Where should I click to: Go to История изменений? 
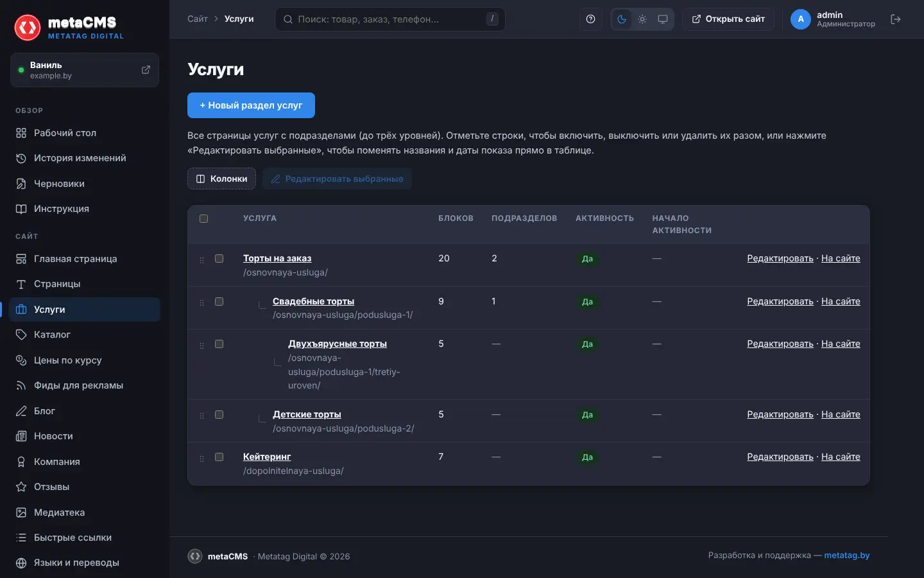point(84,158)
